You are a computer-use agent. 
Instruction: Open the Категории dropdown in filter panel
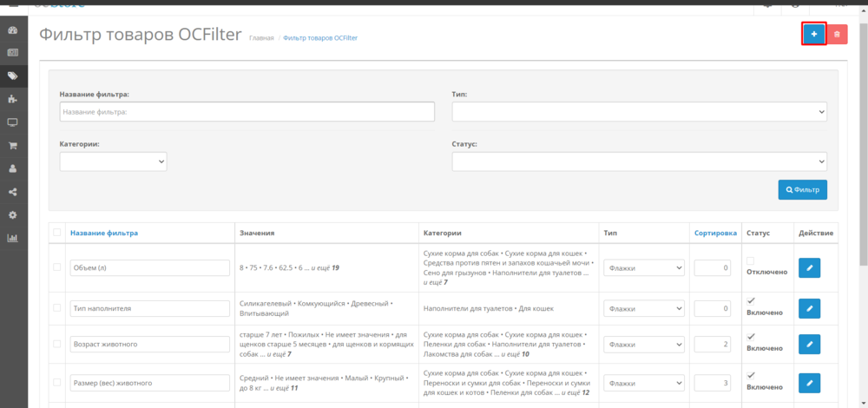pyautogui.click(x=113, y=161)
